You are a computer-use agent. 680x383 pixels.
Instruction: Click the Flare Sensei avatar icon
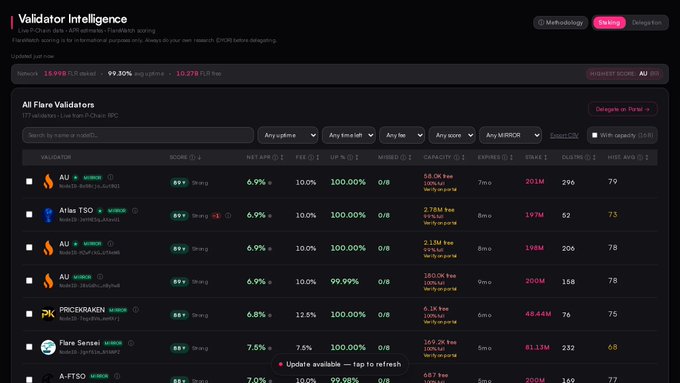point(48,347)
